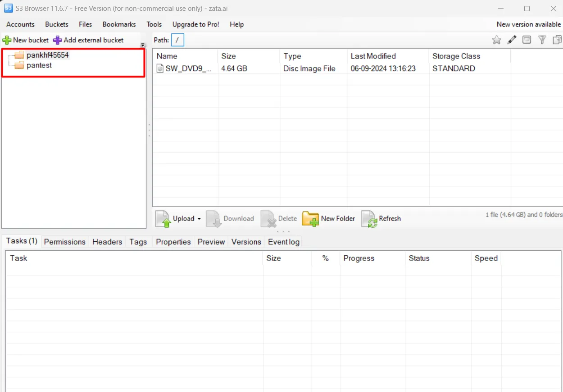Open the Upload dropdown arrow
Screen dimensions: 563x392
tap(199, 219)
